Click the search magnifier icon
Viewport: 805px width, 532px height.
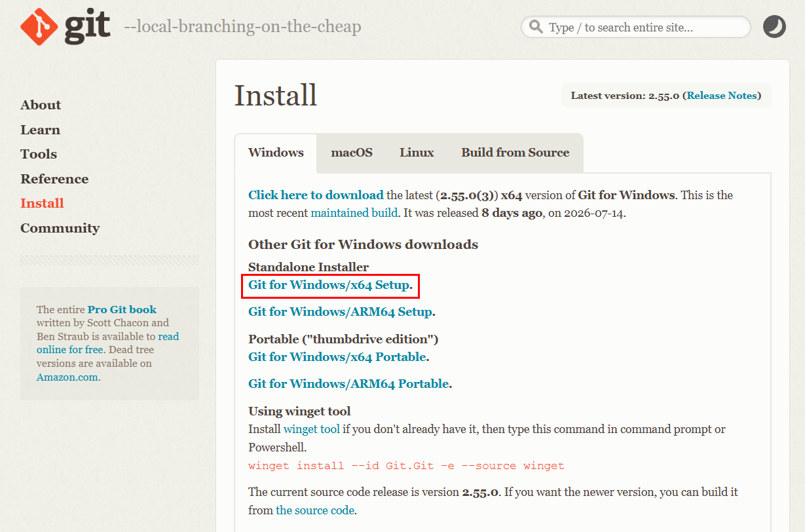(x=536, y=27)
